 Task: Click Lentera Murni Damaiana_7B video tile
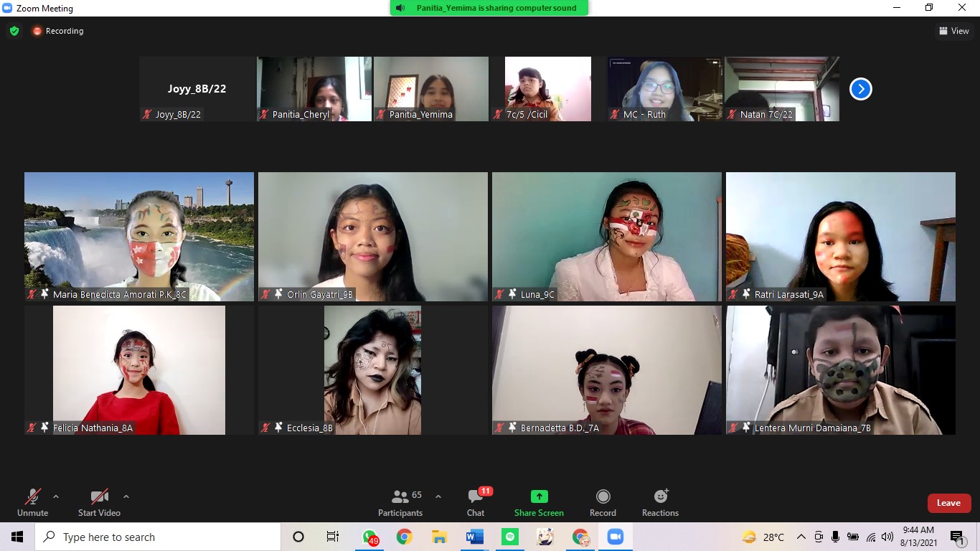841,370
